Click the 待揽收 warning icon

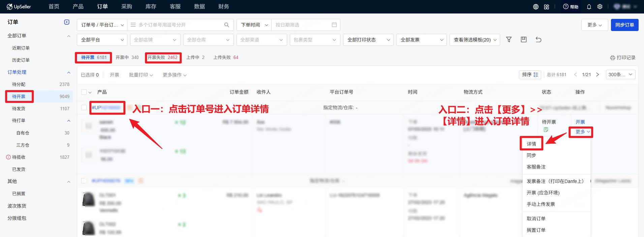[x=8, y=157]
